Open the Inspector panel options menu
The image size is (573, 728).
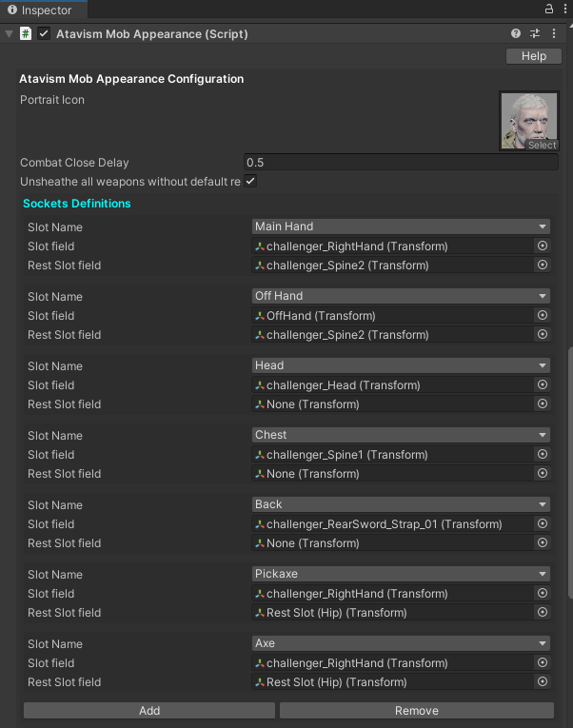pos(564,9)
